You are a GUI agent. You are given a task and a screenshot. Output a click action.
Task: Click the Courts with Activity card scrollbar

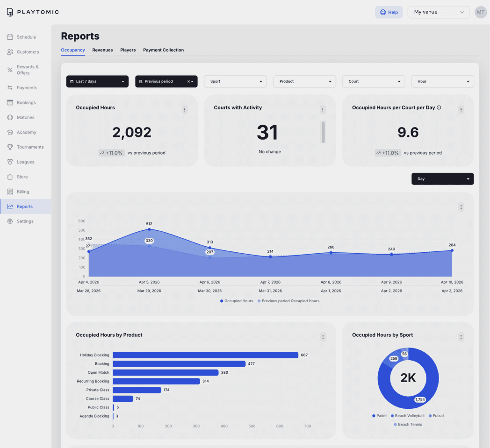pyautogui.click(x=323, y=132)
